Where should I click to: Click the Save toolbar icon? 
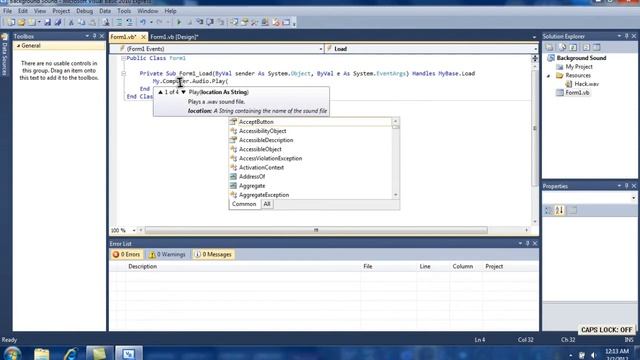pyautogui.click(x=47, y=22)
